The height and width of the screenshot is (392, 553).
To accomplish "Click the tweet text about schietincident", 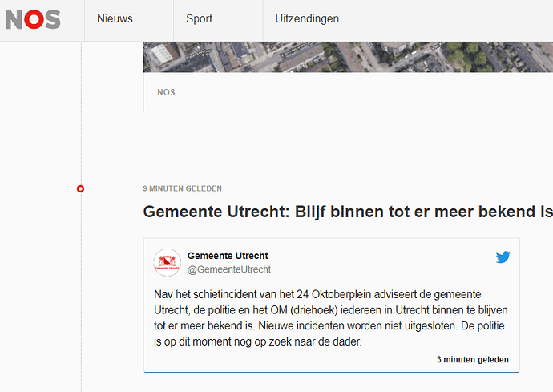I will click(331, 318).
